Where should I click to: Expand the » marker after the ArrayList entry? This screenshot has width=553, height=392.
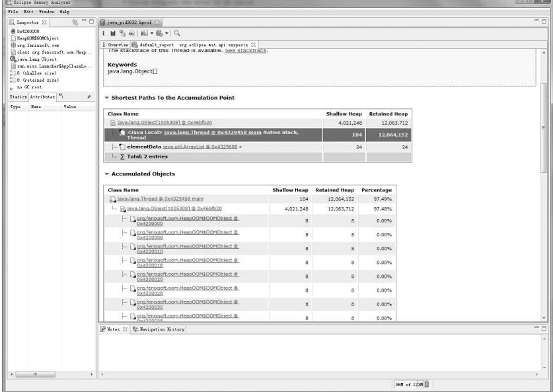point(240,147)
